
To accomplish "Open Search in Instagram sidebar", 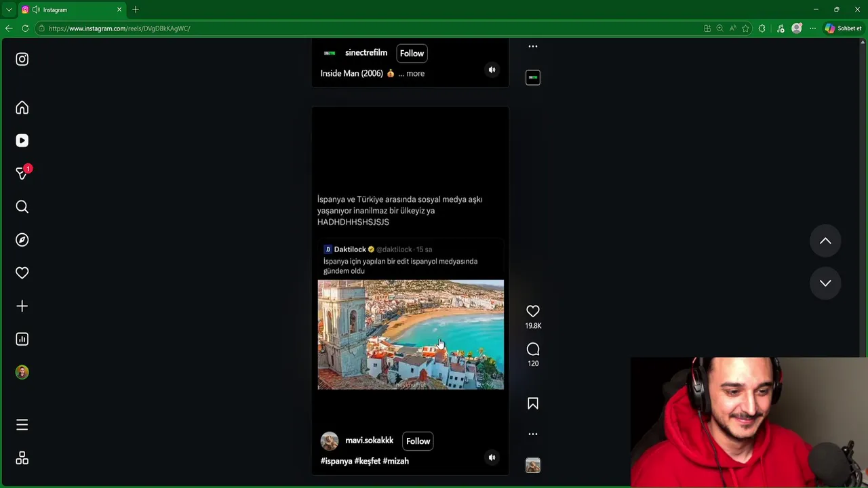I will coord(22,207).
